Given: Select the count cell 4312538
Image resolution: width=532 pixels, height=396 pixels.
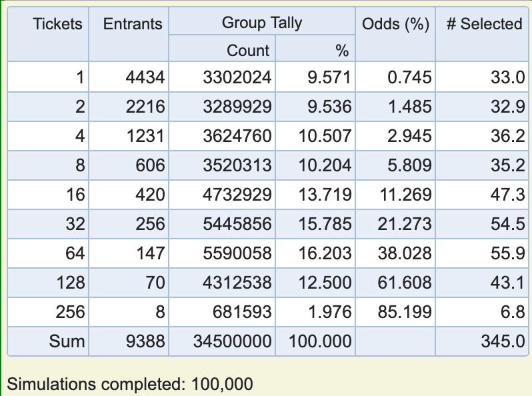Looking at the screenshot, I should (x=237, y=283).
